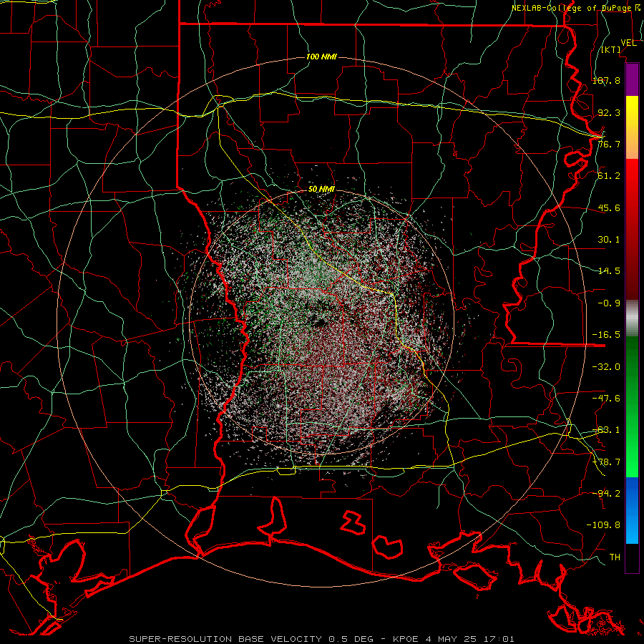Click the 76.7 velocity scale value
Image resolution: width=644 pixels, height=644 pixels.
[609, 144]
